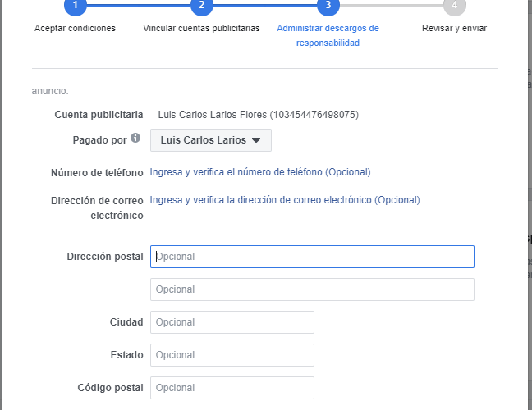Go to Aceptar condiciones step label

click(x=76, y=28)
